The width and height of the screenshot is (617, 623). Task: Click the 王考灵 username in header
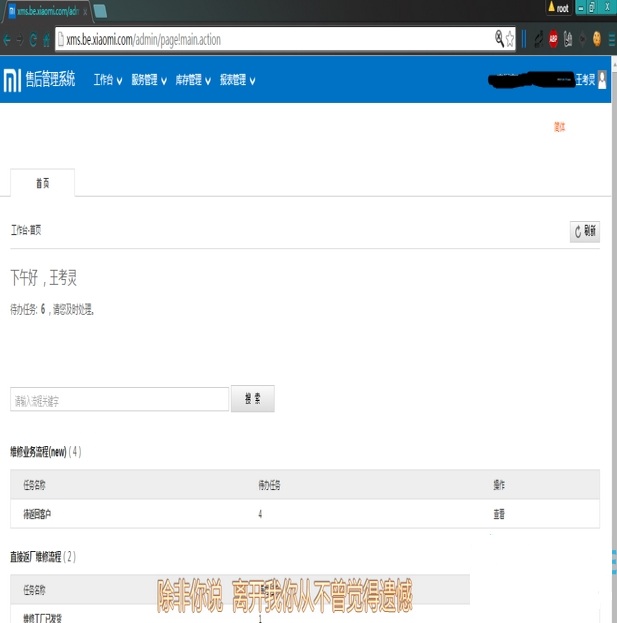click(586, 80)
